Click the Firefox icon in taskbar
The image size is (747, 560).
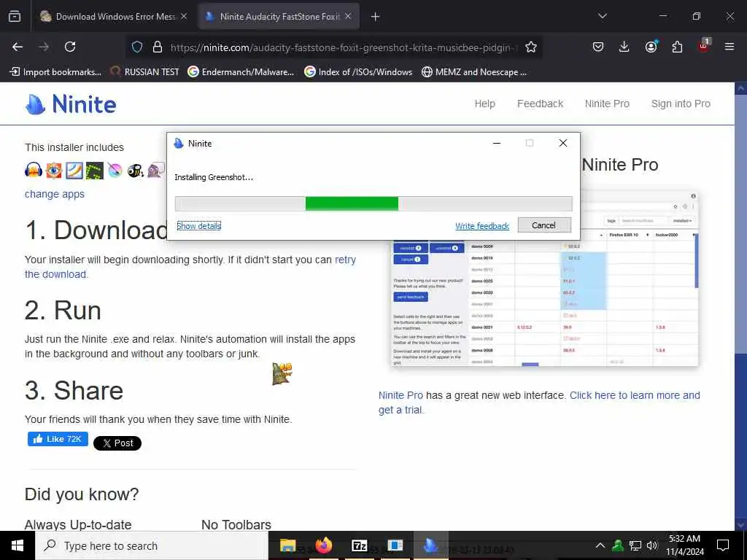pyautogui.click(x=323, y=545)
